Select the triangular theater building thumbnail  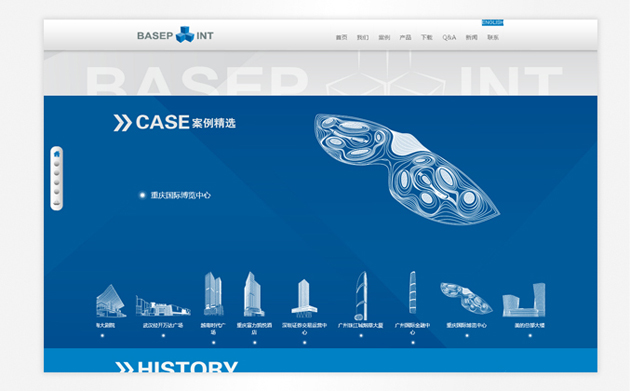click(x=110, y=301)
